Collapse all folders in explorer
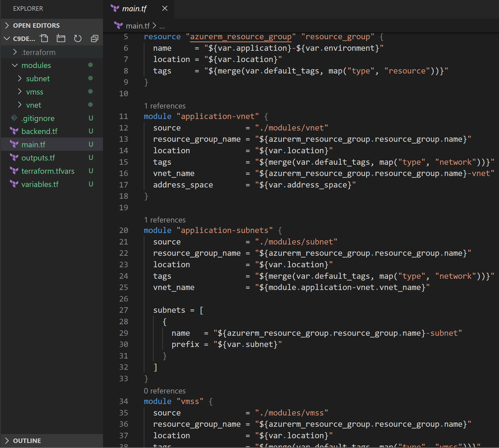Viewport: 499px width, 448px height. pos(94,38)
